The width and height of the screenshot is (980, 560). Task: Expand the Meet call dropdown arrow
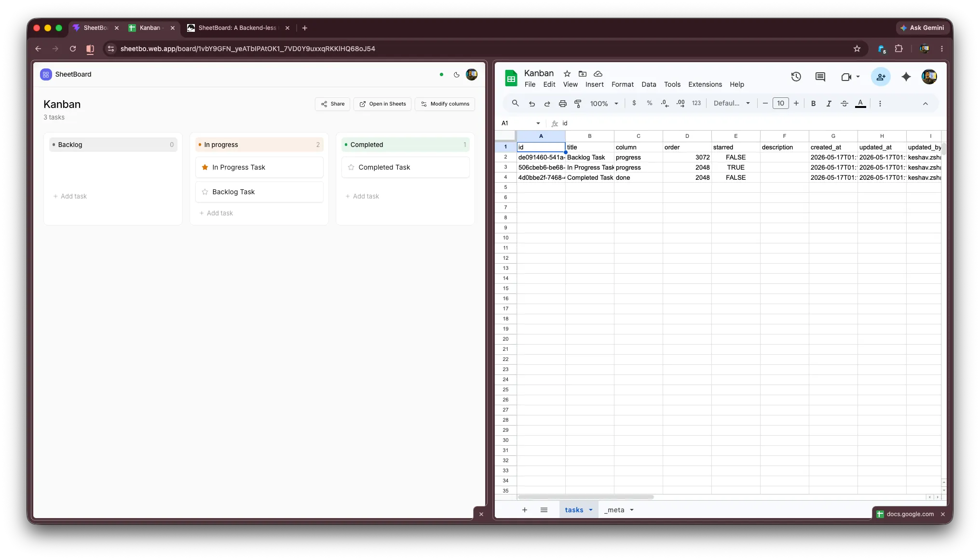[858, 77]
